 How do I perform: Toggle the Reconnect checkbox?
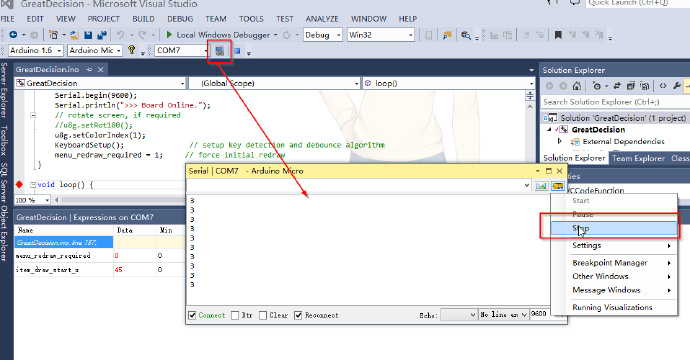(298, 315)
